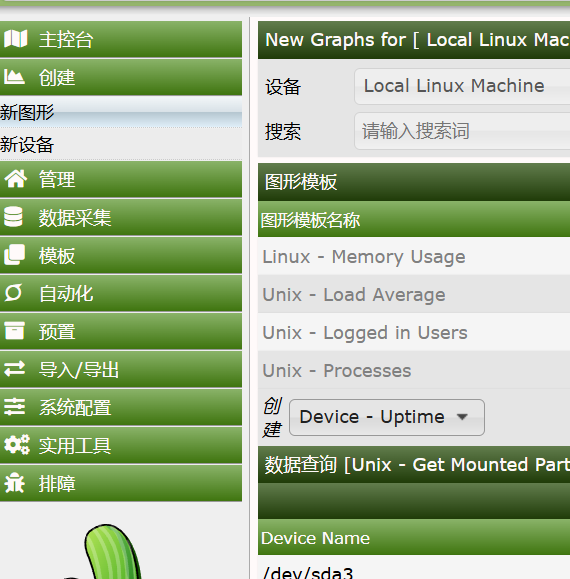Click the home icon beside 管理
The width and height of the screenshot is (570, 579).
click(x=16, y=179)
